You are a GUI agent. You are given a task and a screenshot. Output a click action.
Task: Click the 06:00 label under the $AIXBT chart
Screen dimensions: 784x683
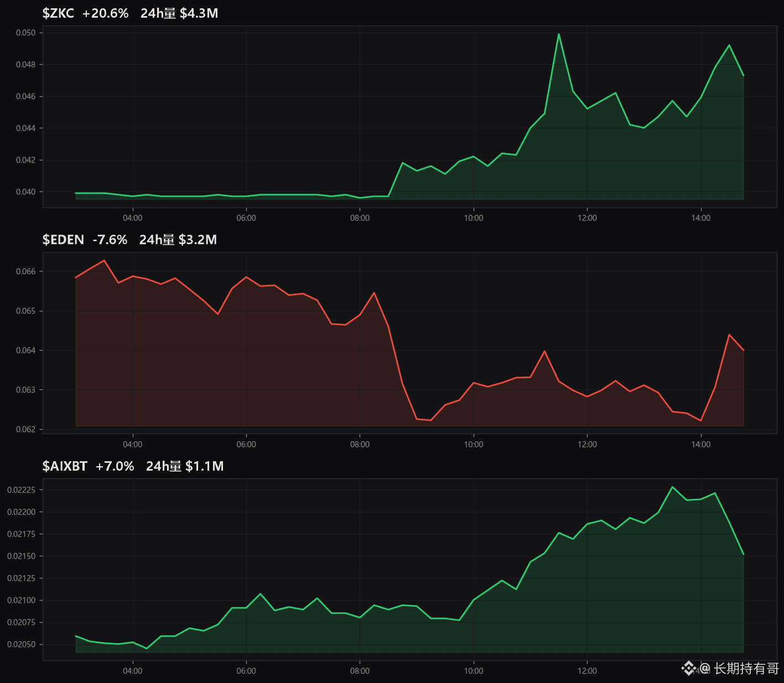point(246,671)
